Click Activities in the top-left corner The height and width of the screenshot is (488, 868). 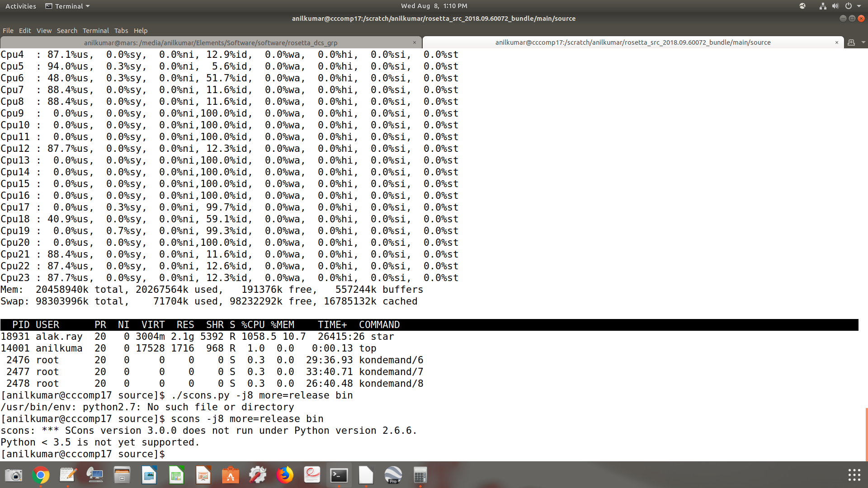tap(20, 6)
